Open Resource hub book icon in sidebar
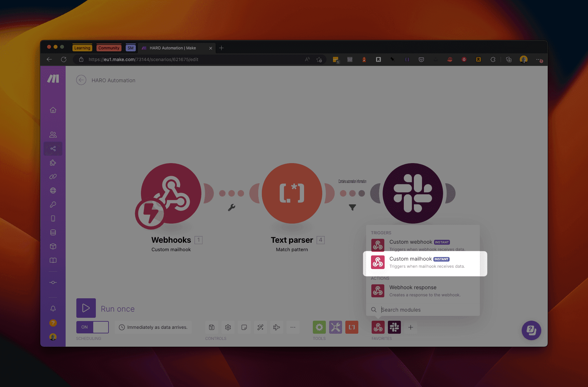588x387 pixels. [53, 260]
